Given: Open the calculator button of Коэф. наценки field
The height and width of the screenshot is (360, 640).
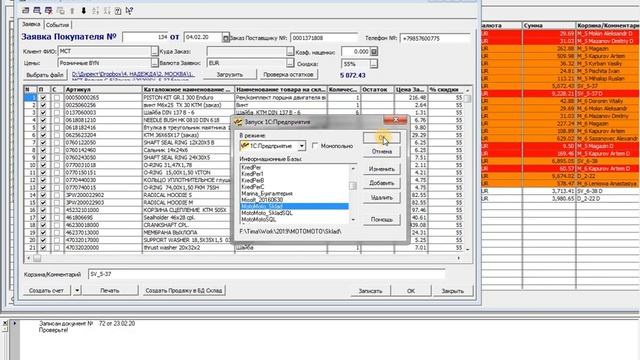Looking at the screenshot, I should pyautogui.click(x=373, y=52).
